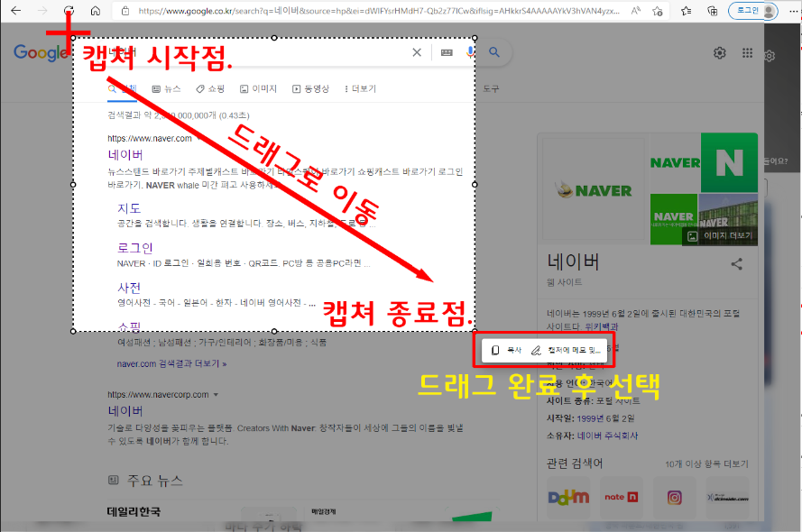Open Google quick settings gear

(x=720, y=52)
